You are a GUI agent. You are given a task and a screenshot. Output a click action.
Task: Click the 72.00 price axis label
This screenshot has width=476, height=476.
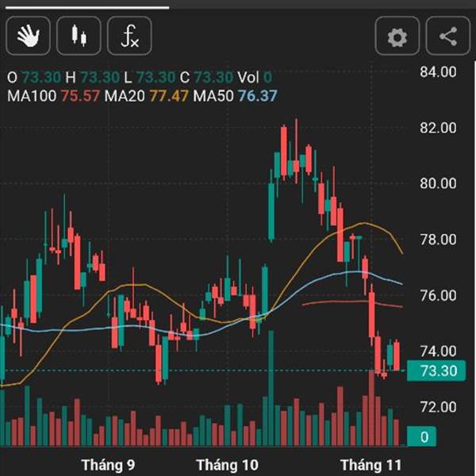(x=438, y=407)
